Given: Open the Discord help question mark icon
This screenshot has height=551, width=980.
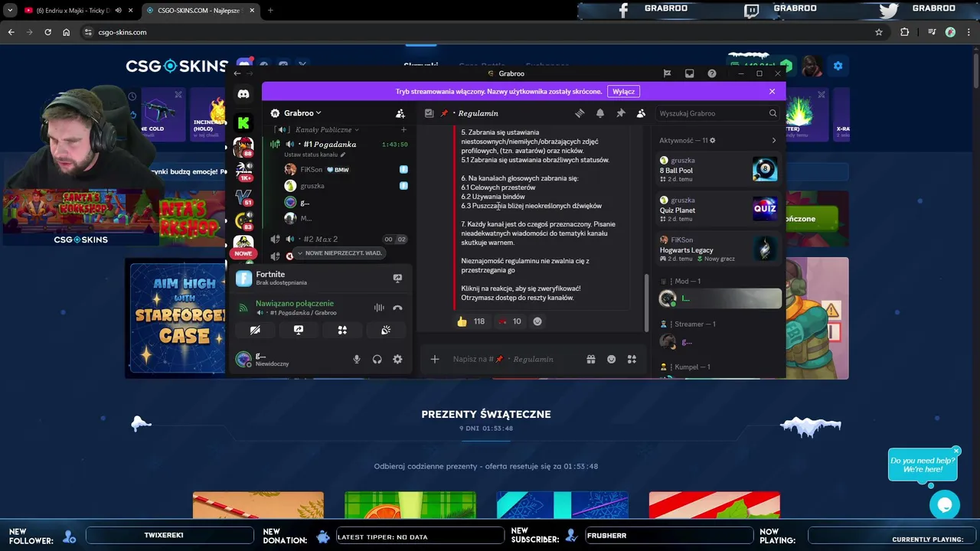Looking at the screenshot, I should coord(712,73).
